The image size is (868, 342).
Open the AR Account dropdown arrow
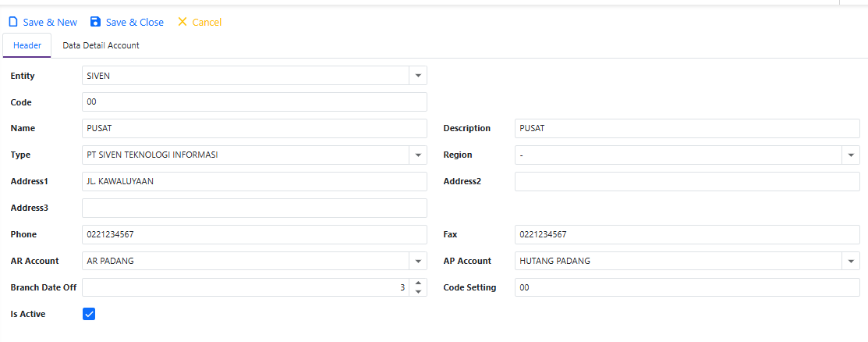tap(418, 261)
